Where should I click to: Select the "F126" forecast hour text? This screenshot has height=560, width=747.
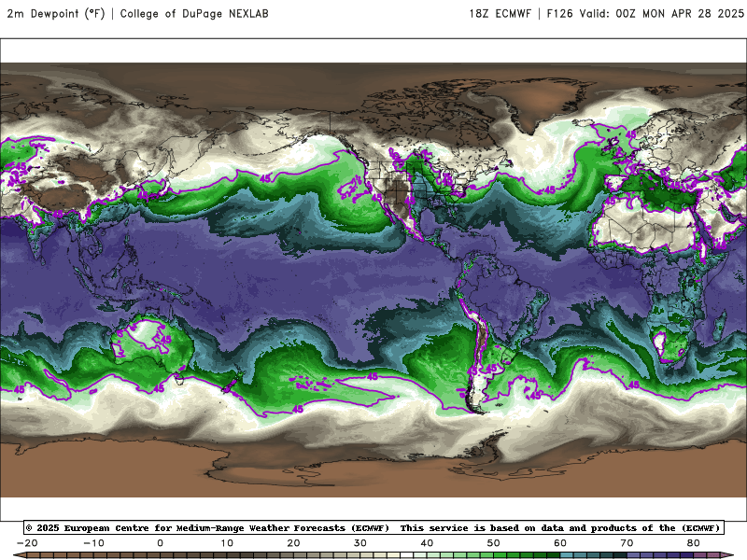559,14
